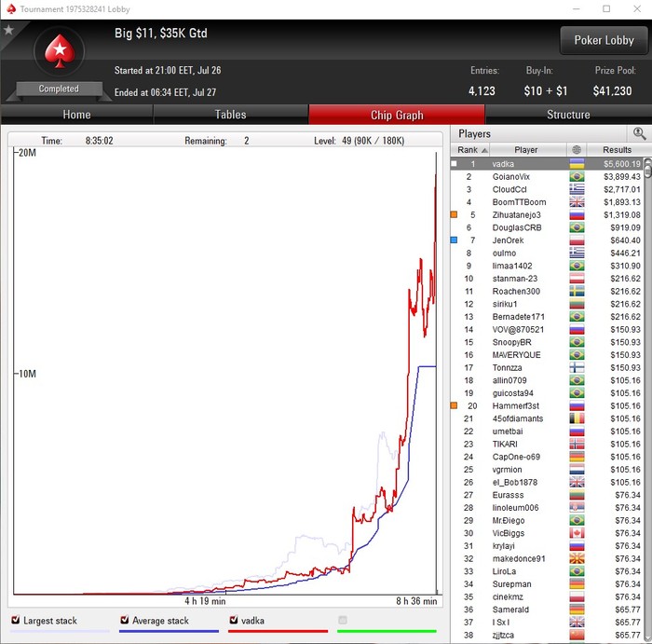Screen dimensions: 652x644
Task: Click Tonnzza's Finland flag icon
Action: click(577, 368)
